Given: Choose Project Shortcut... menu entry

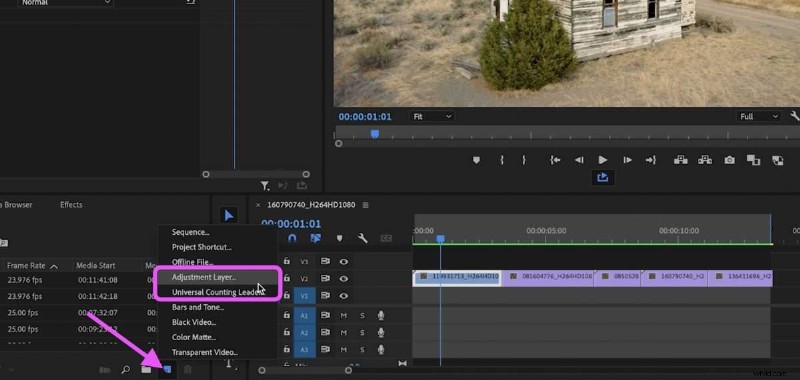Looking at the screenshot, I should [x=202, y=247].
